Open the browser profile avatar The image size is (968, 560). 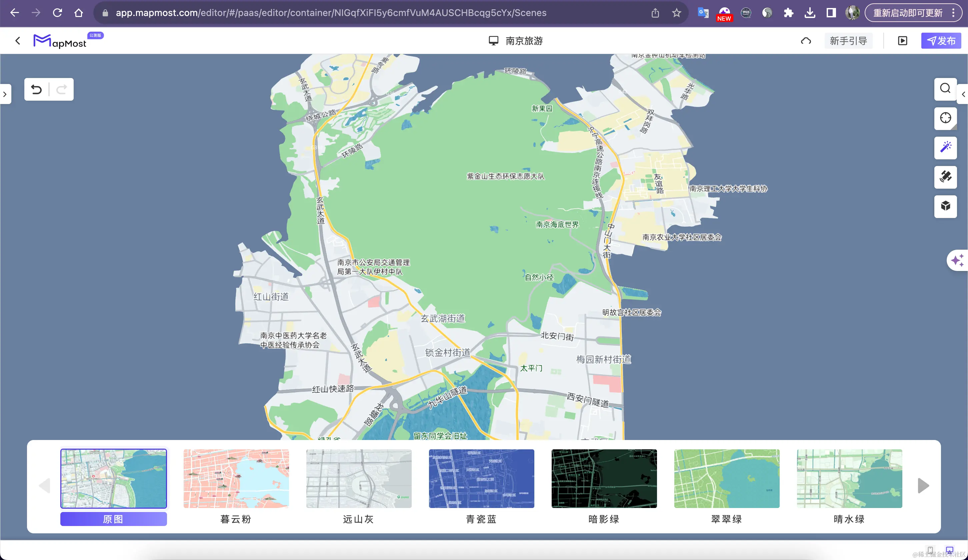(x=852, y=13)
